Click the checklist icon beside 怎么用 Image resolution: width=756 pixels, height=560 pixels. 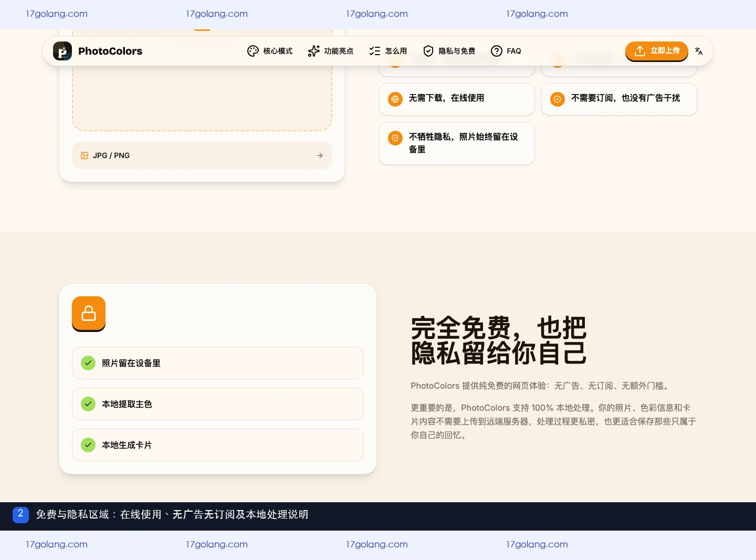tap(375, 51)
